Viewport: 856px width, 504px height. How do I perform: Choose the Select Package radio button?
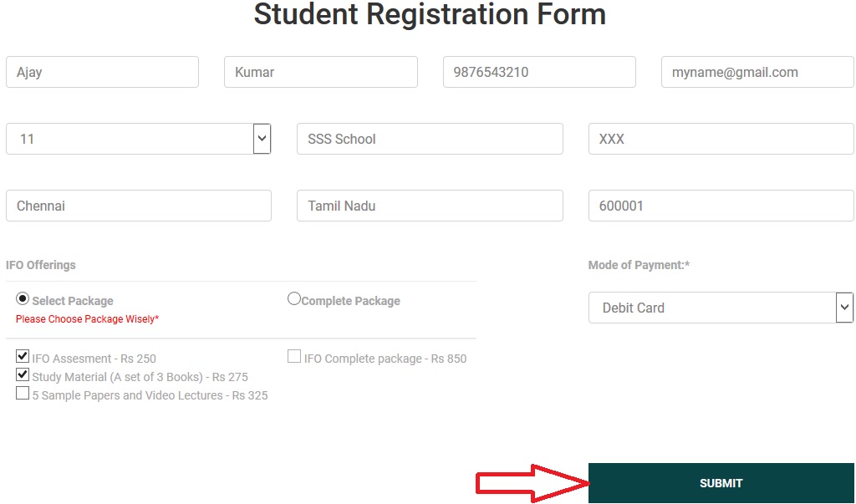(23, 299)
